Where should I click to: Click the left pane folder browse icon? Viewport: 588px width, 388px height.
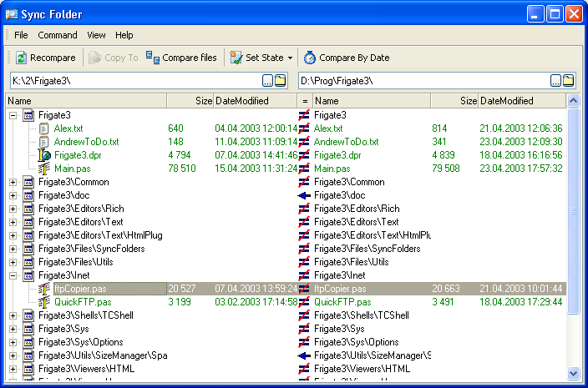(x=281, y=81)
